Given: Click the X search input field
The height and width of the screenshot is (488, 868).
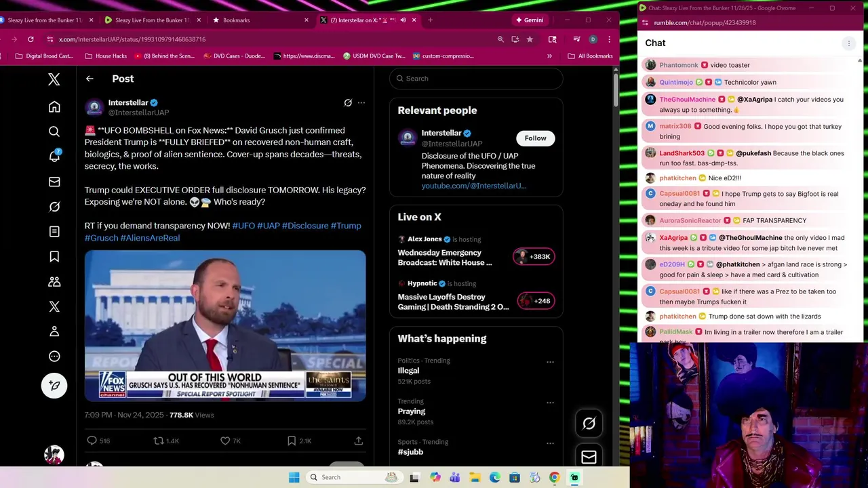Looking at the screenshot, I should (x=476, y=79).
